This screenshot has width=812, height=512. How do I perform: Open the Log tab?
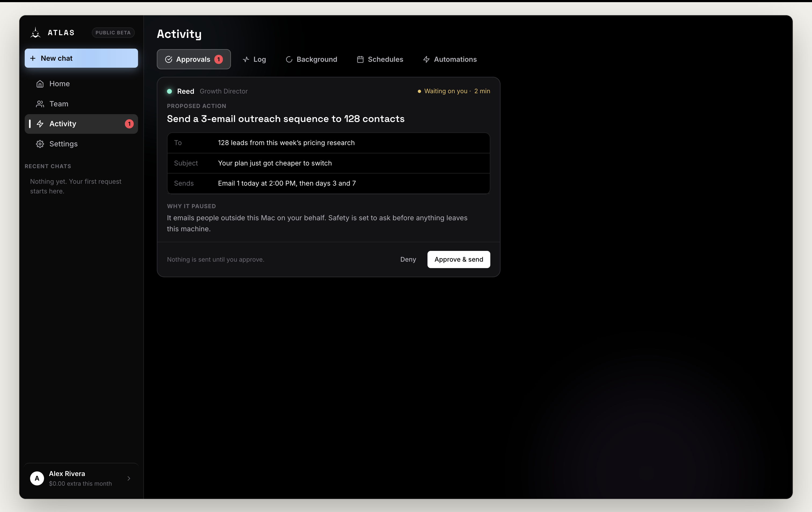254,59
